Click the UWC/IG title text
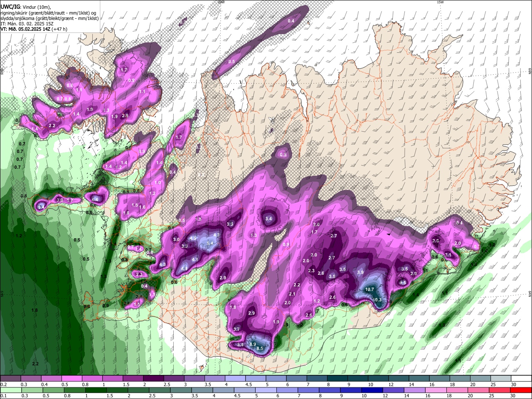 (10, 7)
